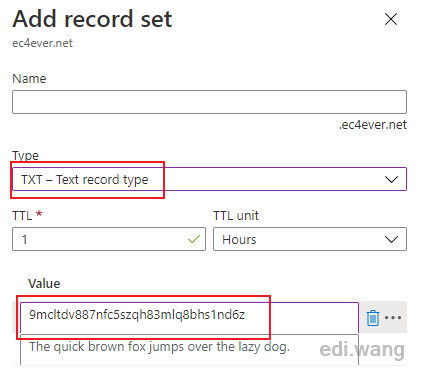Click the empty value field with fox placeholder

189,350
